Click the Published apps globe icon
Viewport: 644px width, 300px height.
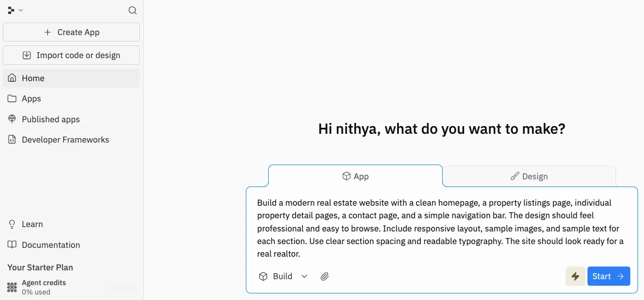tap(12, 119)
